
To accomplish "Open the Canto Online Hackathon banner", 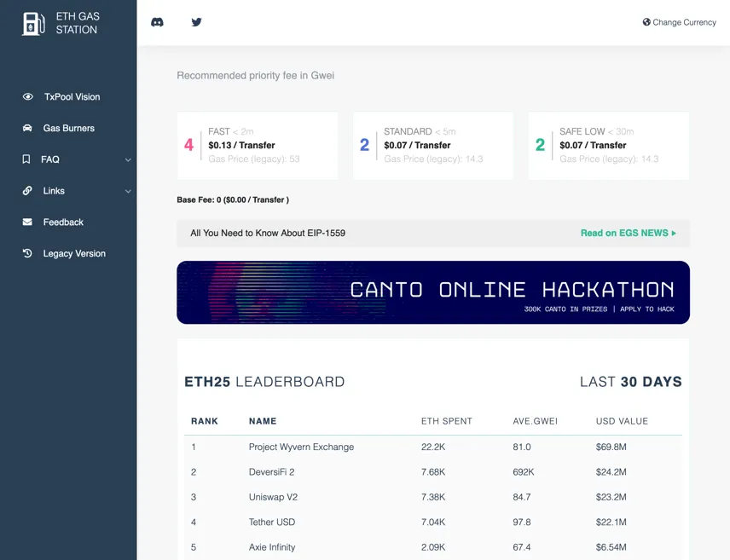I will coord(433,292).
